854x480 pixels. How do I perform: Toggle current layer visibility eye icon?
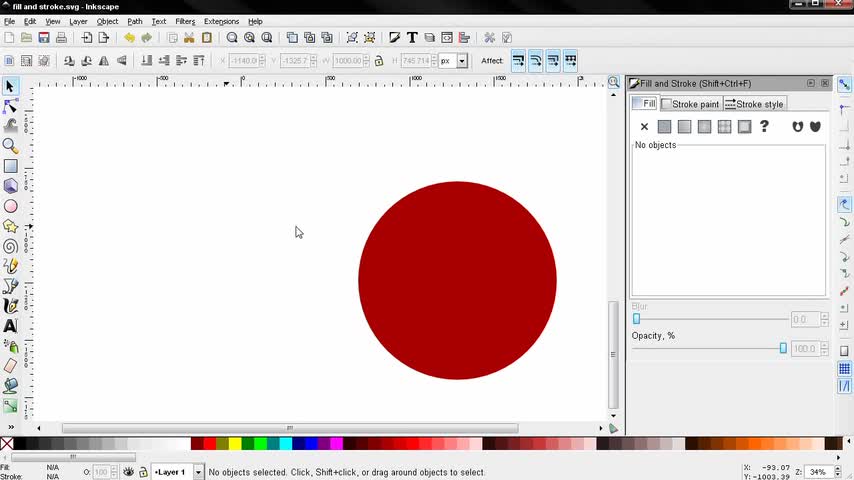coord(129,472)
